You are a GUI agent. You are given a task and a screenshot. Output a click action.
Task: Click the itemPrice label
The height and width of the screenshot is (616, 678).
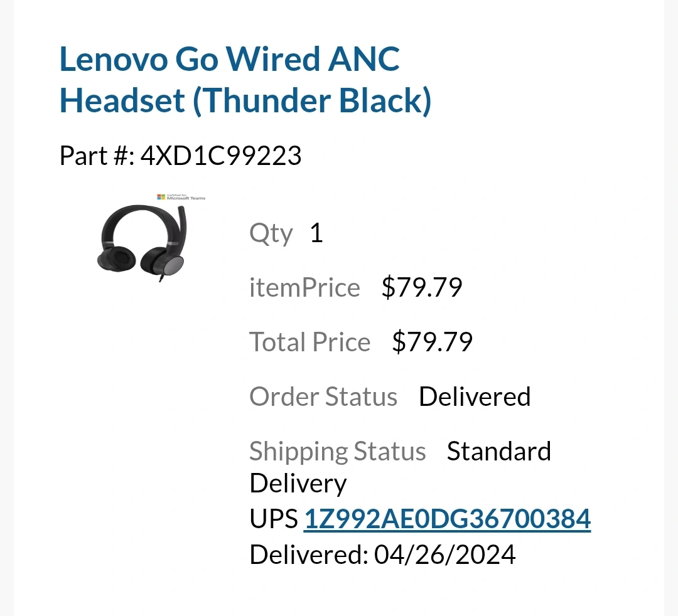304,288
